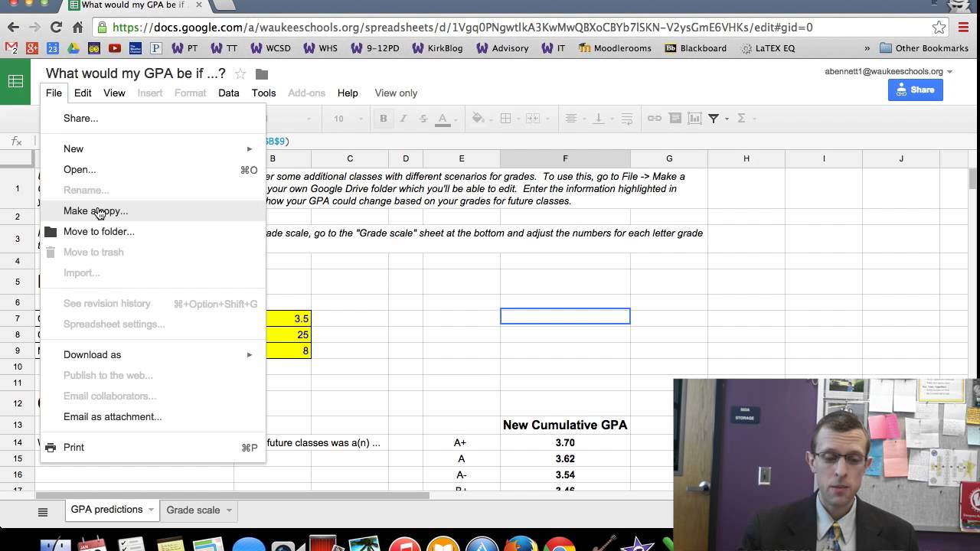
Task: Select column header G
Action: (x=669, y=158)
